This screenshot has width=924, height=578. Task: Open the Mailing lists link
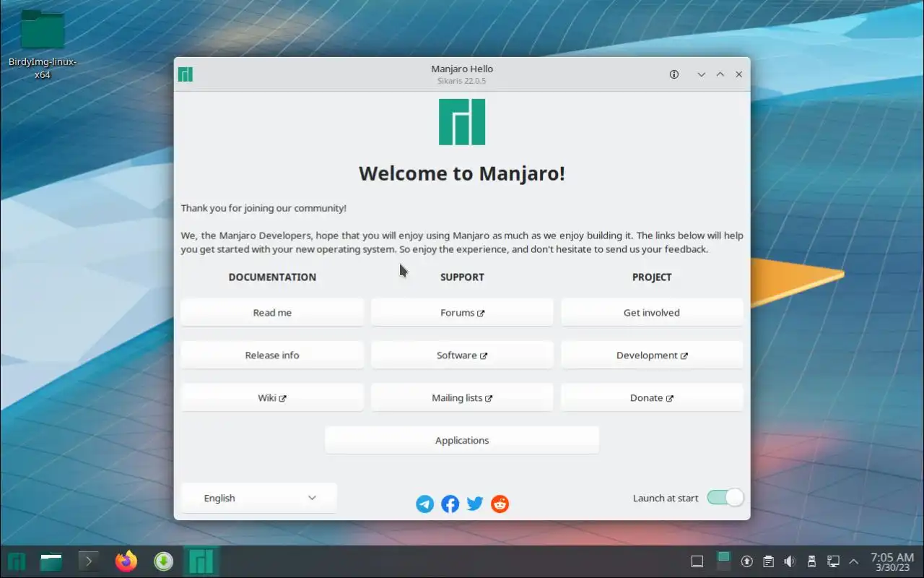pyautogui.click(x=462, y=398)
